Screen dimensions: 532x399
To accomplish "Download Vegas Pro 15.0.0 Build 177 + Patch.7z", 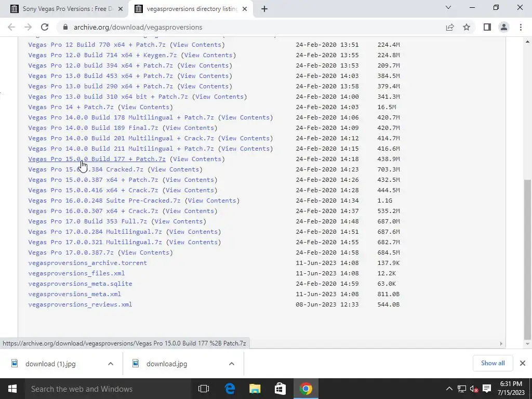I will coord(97,159).
